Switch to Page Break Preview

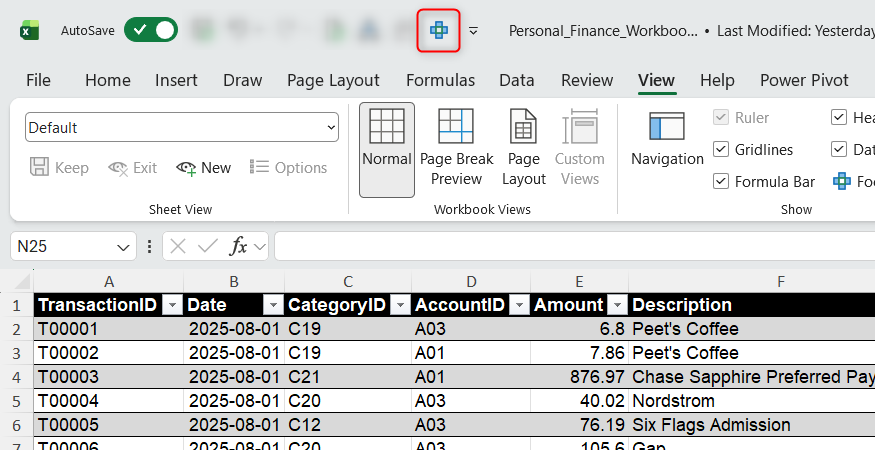click(456, 149)
